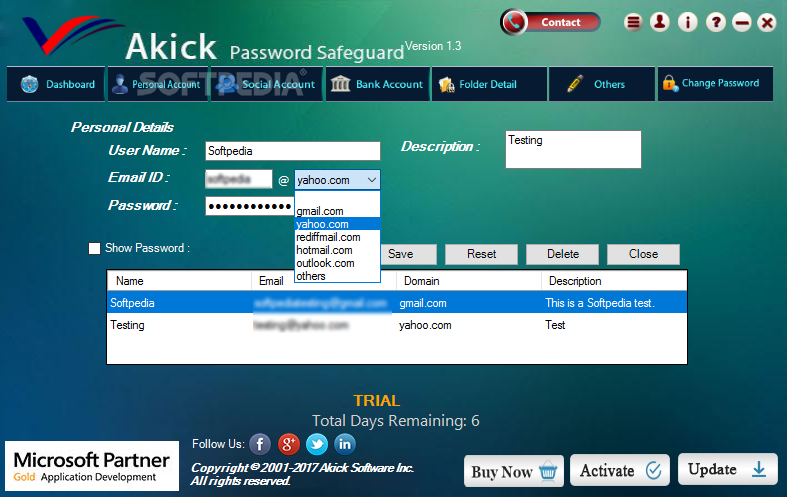Click the gmail.com domain cell

[x=423, y=303]
